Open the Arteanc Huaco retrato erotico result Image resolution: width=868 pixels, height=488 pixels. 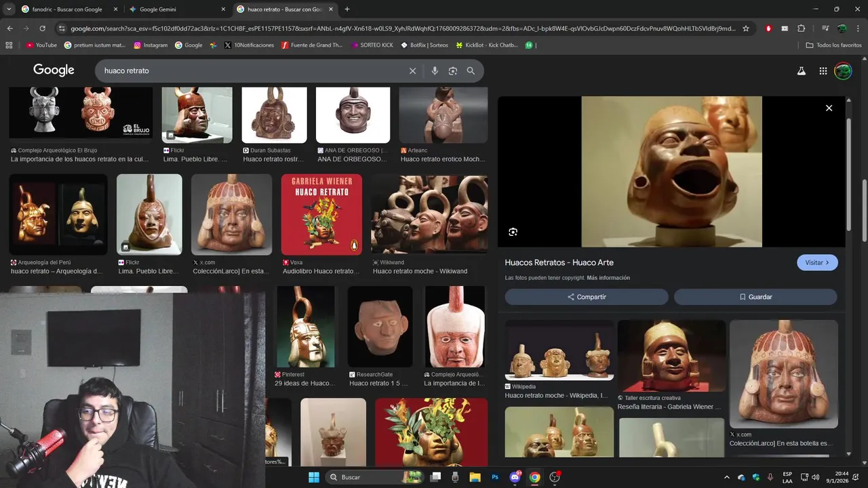click(x=443, y=115)
